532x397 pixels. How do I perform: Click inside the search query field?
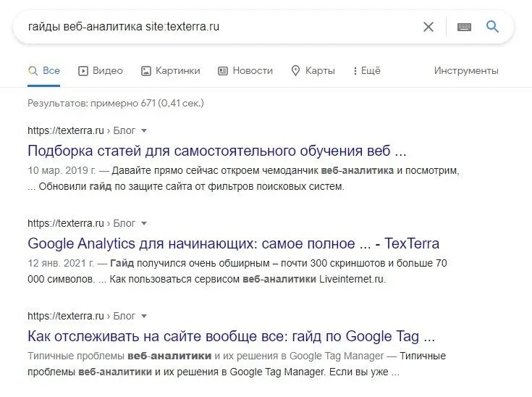pos(217,27)
